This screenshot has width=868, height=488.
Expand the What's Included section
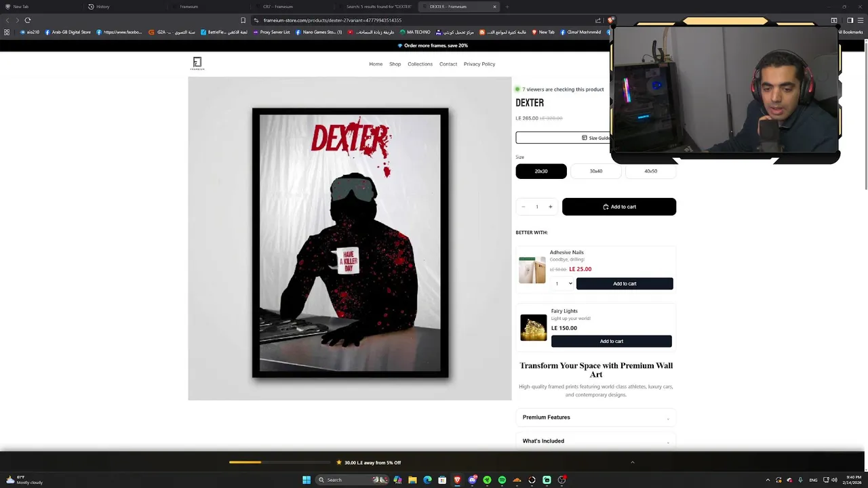click(595, 441)
